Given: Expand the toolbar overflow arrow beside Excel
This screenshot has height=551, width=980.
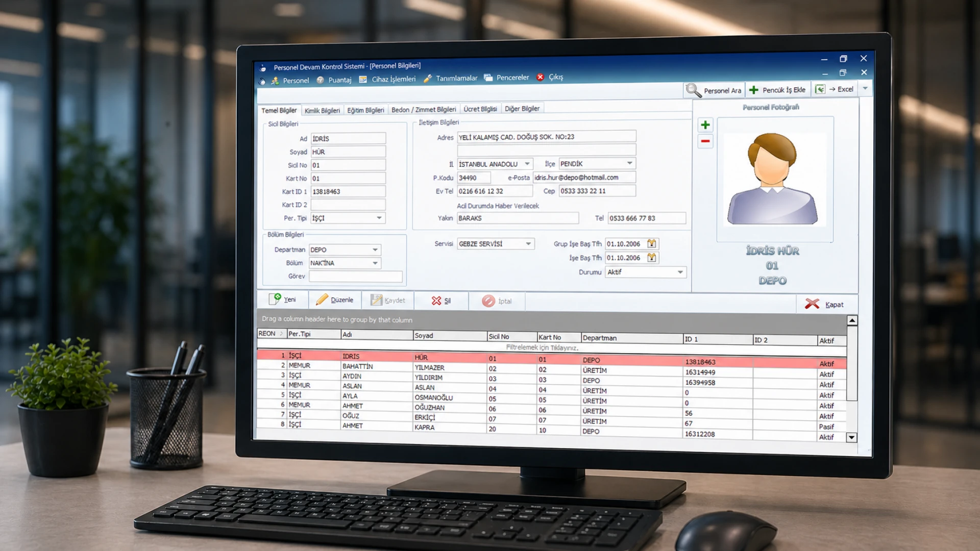Looking at the screenshot, I should pos(865,89).
